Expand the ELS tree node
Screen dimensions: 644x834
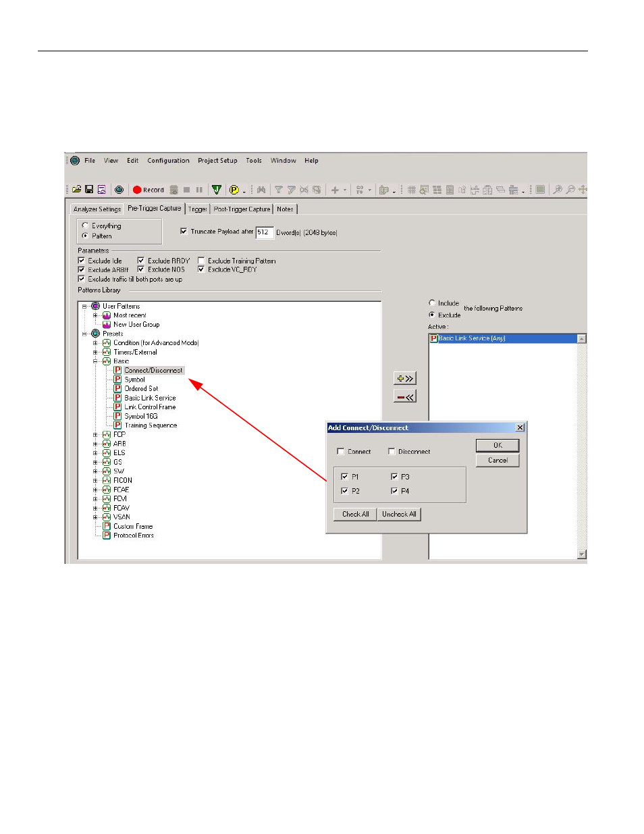click(x=95, y=452)
